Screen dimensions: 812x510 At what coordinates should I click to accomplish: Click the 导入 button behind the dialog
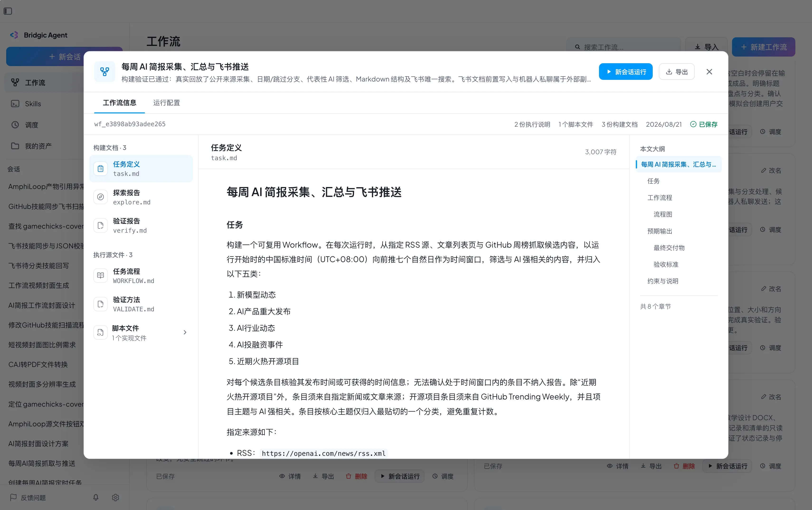(x=706, y=47)
